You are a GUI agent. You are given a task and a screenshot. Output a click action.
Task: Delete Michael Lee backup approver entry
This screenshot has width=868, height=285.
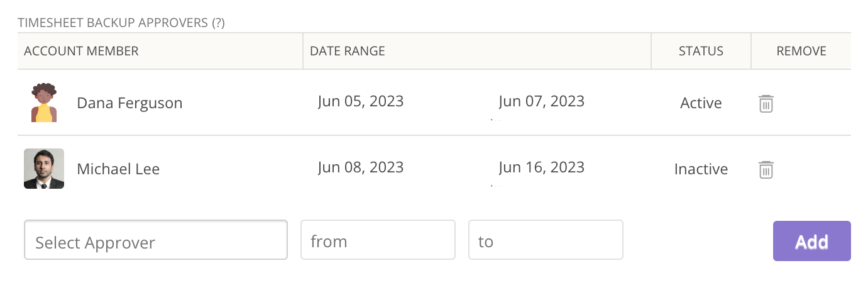(x=766, y=170)
